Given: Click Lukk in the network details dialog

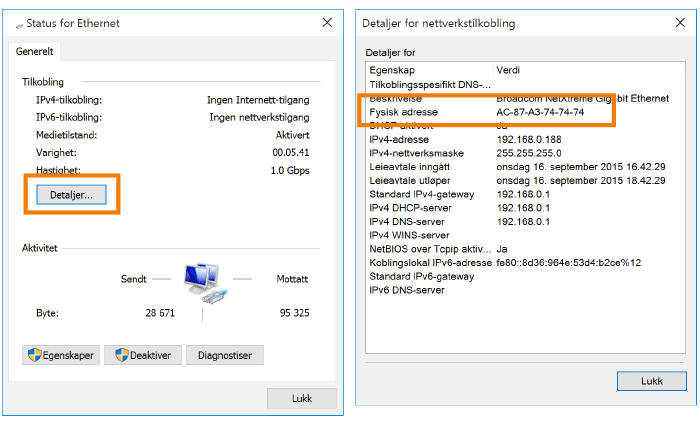Looking at the screenshot, I should click(x=651, y=381).
